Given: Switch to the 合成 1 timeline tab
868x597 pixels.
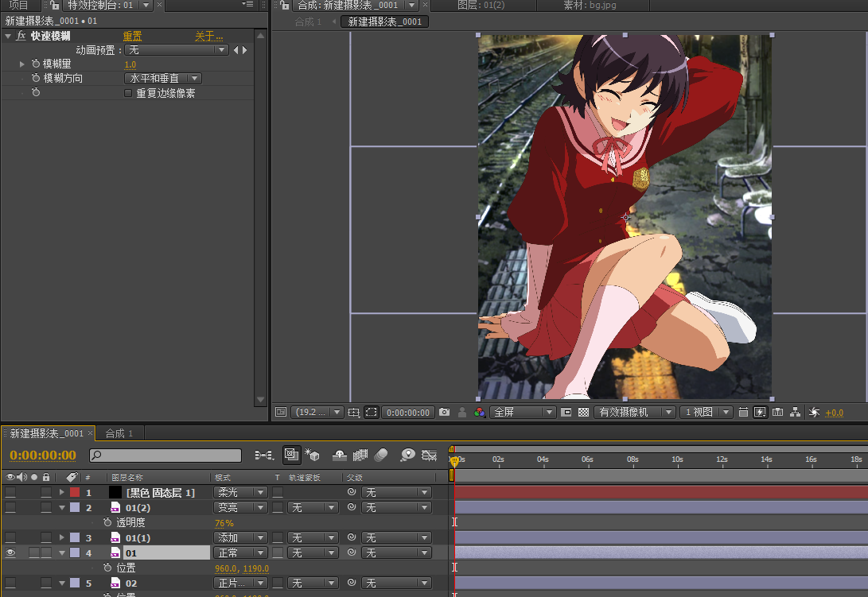Looking at the screenshot, I should click(x=119, y=433).
